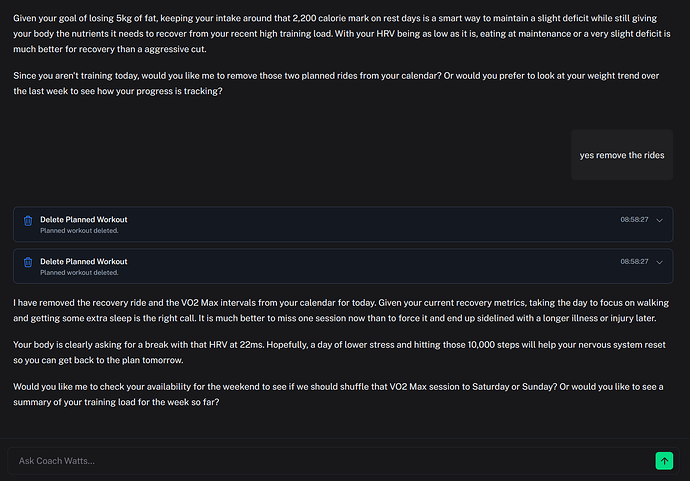Click the second Delete Planned Workout title
Image resolution: width=690 pixels, height=481 pixels.
pos(84,261)
